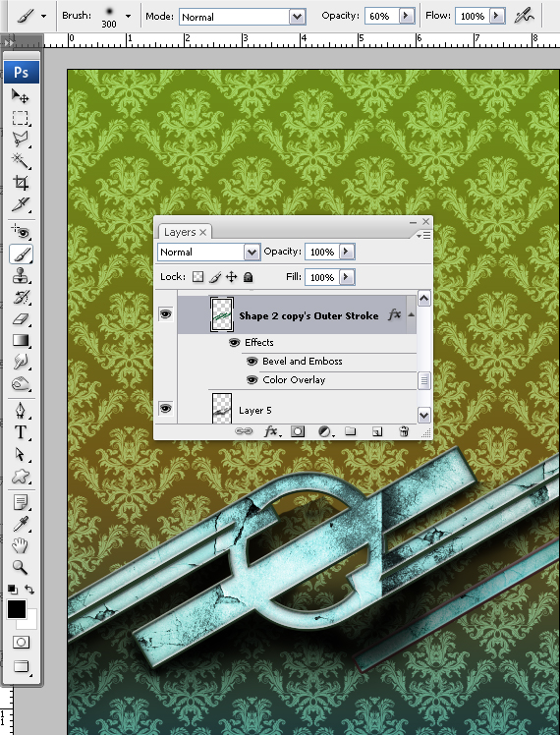Add a layer style via fx button
Viewport: 560px width, 735px height.
coord(271,431)
